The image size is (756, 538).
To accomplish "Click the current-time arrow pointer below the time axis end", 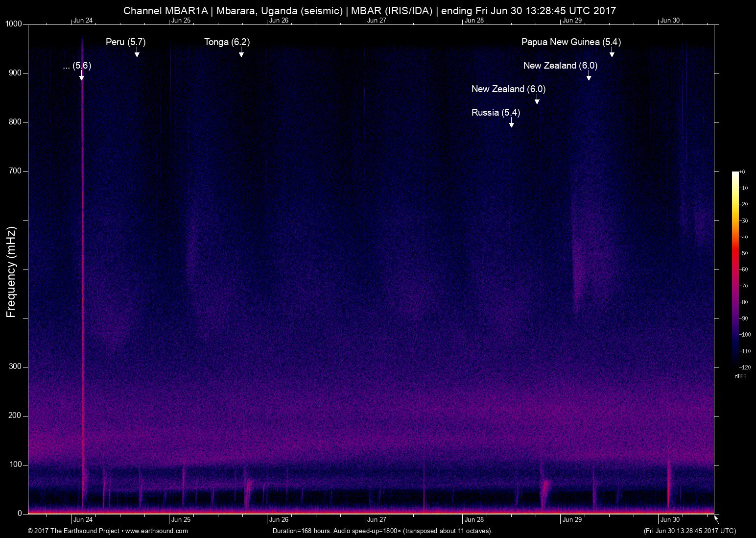I will point(716,519).
